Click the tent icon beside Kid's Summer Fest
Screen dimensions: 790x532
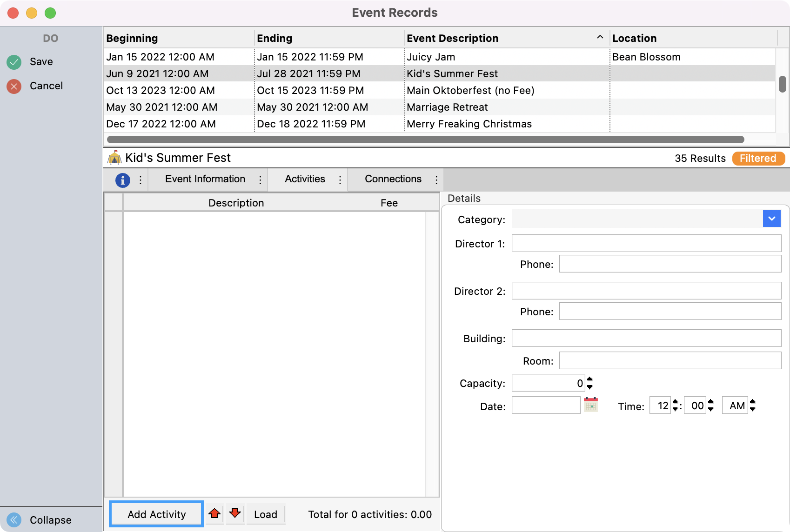(114, 158)
